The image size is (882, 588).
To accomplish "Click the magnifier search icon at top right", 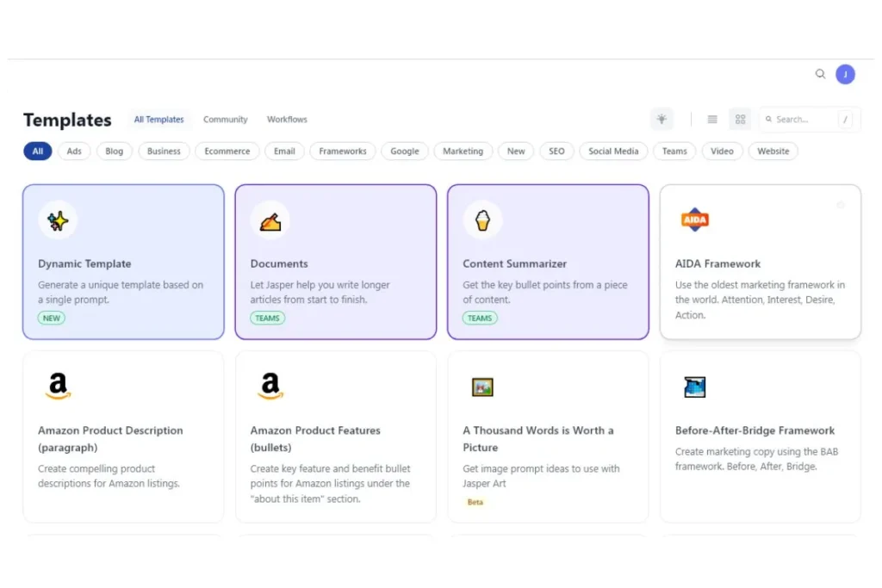I will [820, 74].
